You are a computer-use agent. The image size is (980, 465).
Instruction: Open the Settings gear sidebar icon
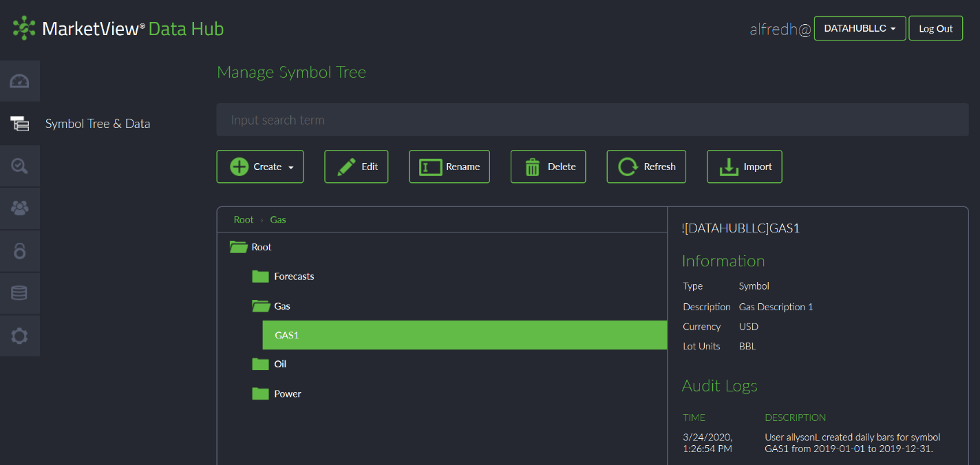19,336
